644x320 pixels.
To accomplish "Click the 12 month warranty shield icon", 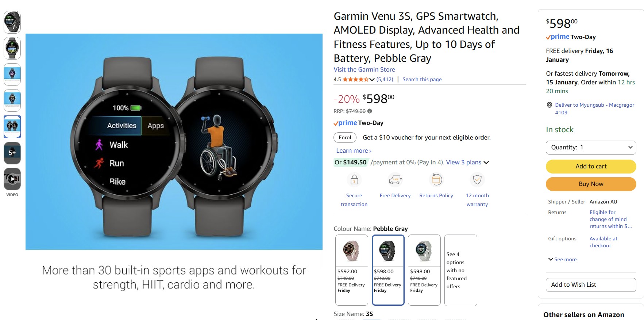I will coord(477,180).
